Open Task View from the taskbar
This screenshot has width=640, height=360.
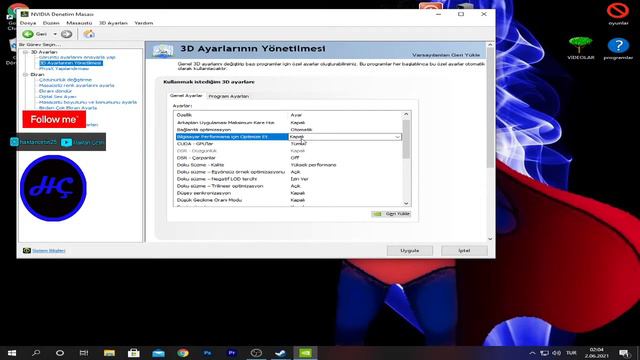84,353
